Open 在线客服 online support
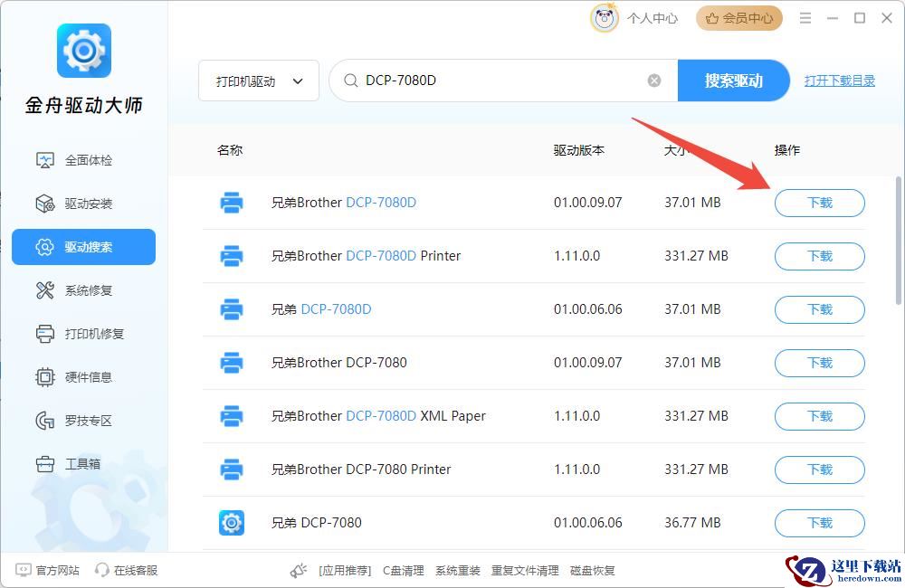905x588 pixels. [136, 570]
